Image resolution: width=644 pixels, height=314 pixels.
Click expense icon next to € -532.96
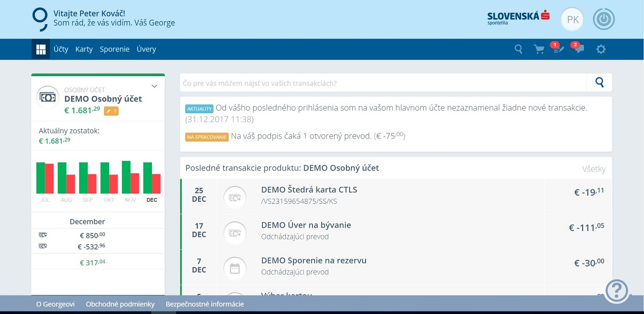pyautogui.click(x=43, y=246)
